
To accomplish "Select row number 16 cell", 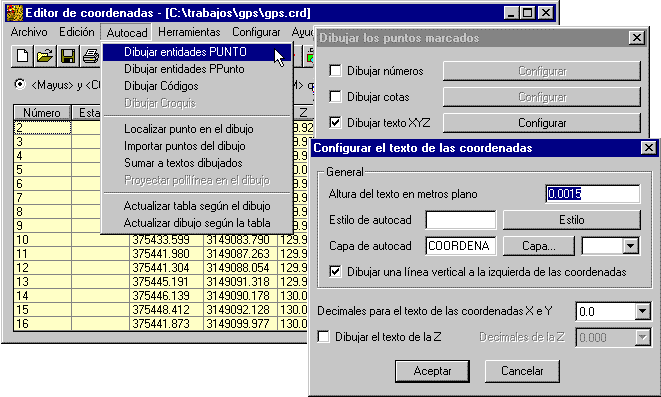I will click(42, 324).
